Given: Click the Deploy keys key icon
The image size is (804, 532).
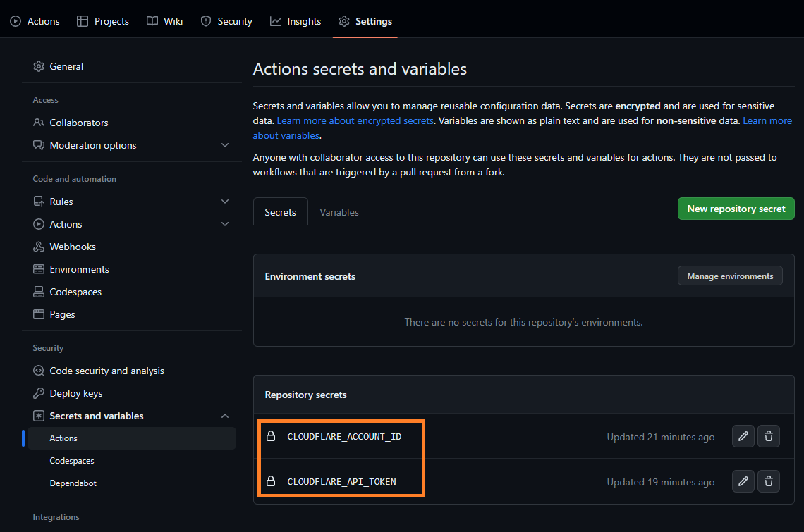Looking at the screenshot, I should pos(39,393).
